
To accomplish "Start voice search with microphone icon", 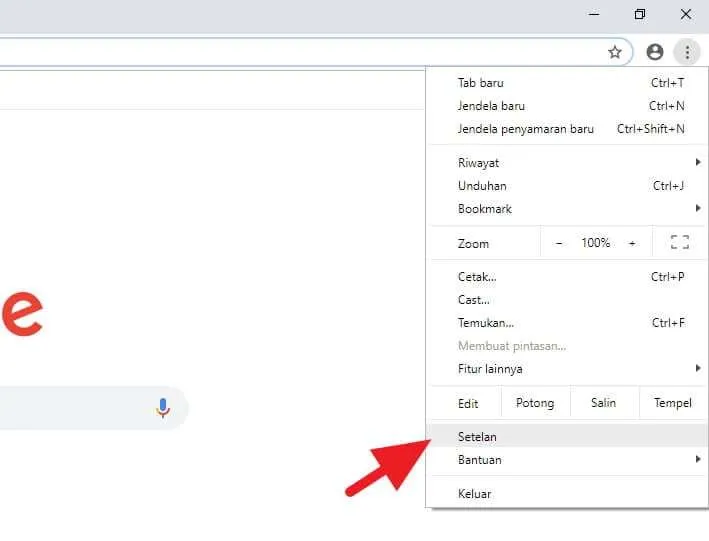I will click(163, 408).
